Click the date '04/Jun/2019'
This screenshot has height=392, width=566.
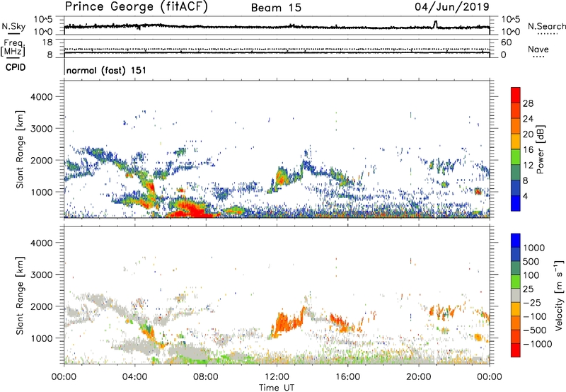point(452,6)
